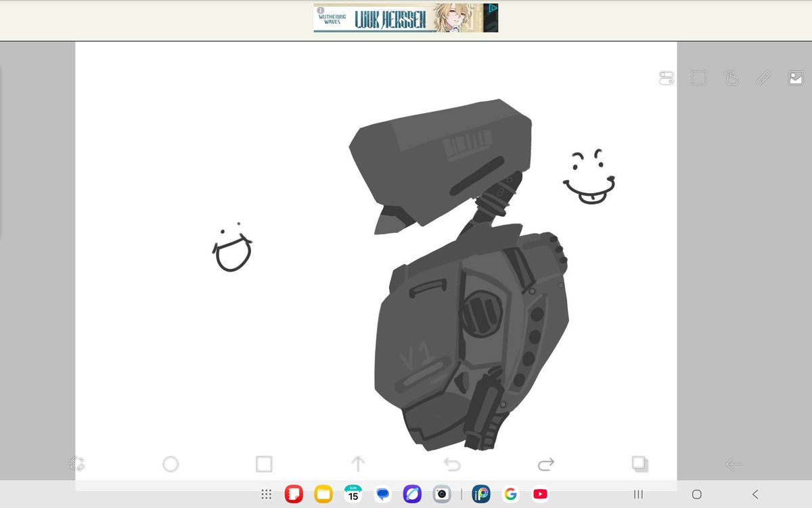
Task: Open the picture-shaped reference window icon
Action: (796, 79)
